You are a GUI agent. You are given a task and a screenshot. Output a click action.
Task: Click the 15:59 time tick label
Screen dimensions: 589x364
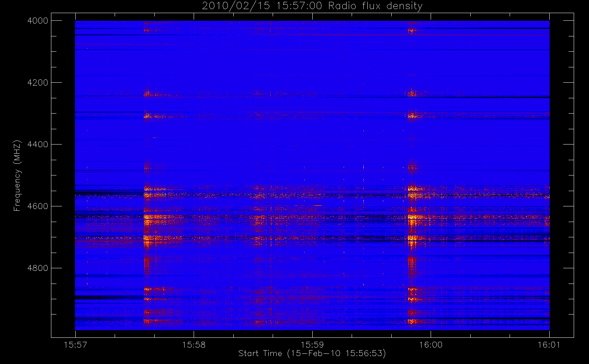pos(312,345)
